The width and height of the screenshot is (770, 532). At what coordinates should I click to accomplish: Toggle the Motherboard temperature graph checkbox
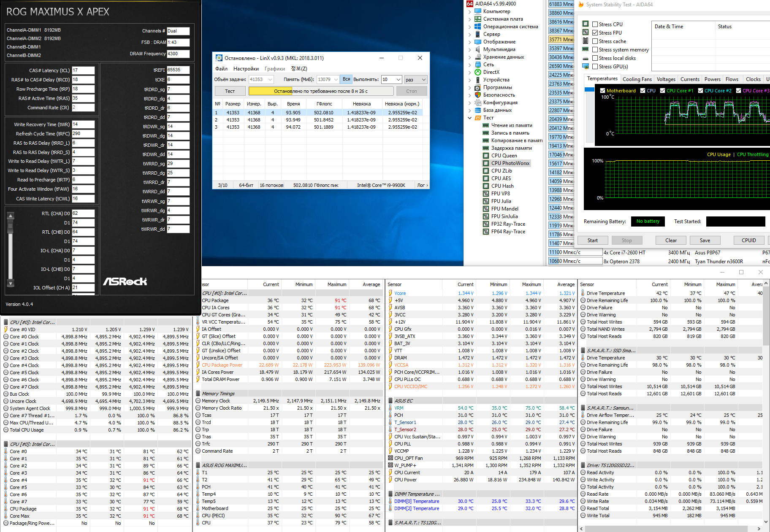pos(603,91)
